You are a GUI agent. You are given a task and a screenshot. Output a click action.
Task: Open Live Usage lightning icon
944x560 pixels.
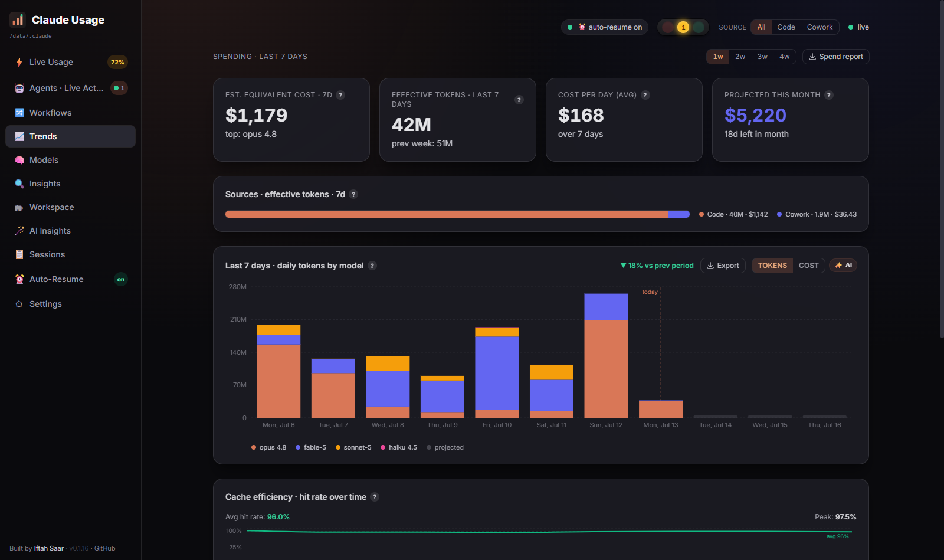19,62
